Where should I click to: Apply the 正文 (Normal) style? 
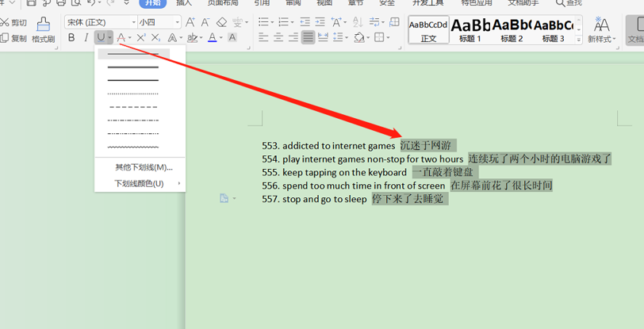[428, 30]
